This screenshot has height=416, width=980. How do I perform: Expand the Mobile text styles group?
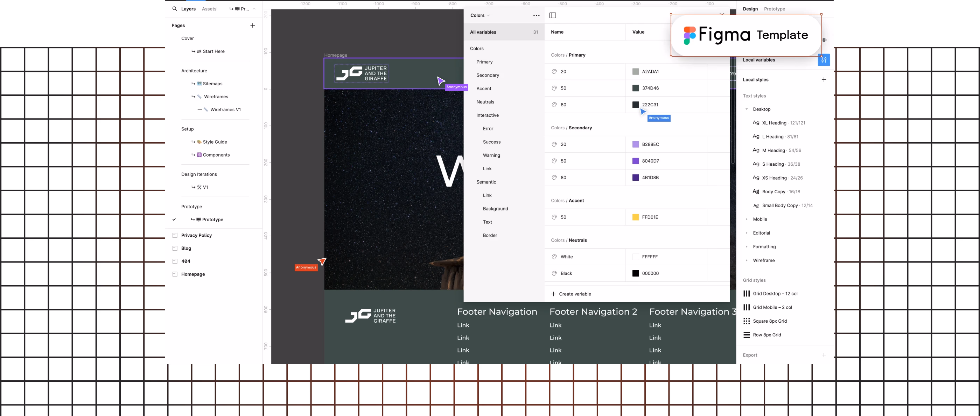coord(747,219)
